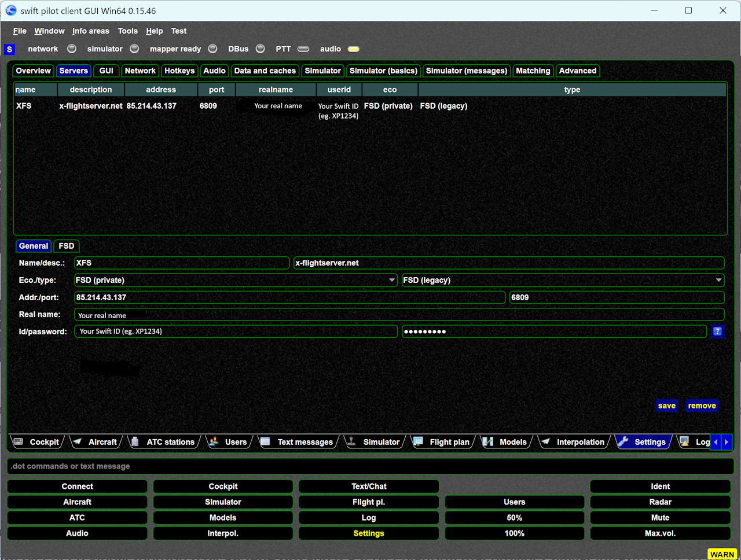741x560 pixels.
Task: Open the Models tab icon
Action: tap(488, 442)
